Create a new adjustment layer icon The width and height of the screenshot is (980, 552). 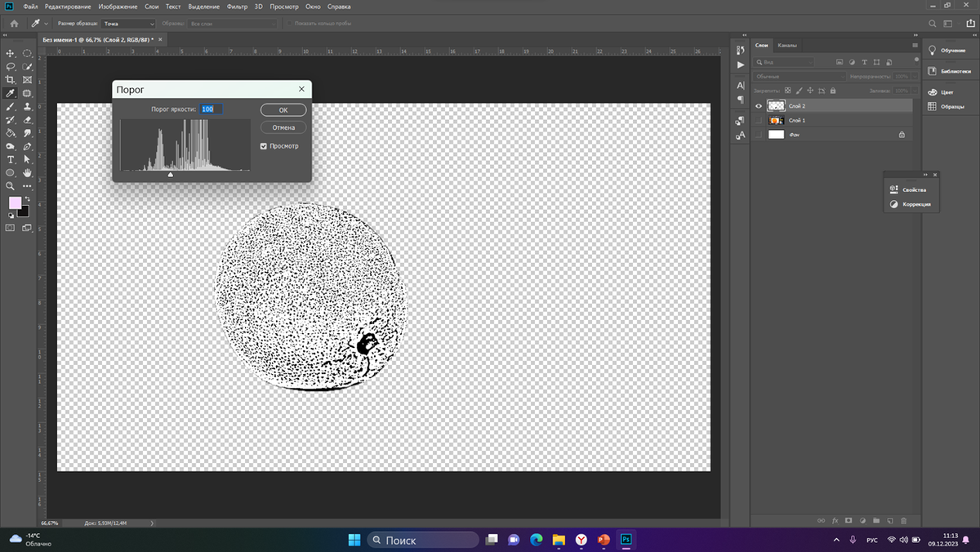862,520
